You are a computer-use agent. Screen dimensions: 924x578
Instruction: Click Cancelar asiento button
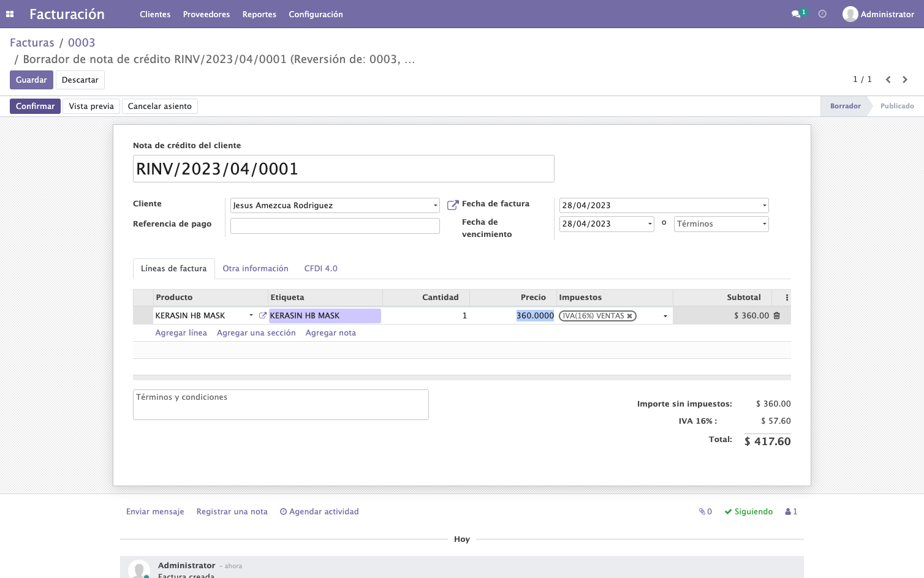[x=160, y=106]
